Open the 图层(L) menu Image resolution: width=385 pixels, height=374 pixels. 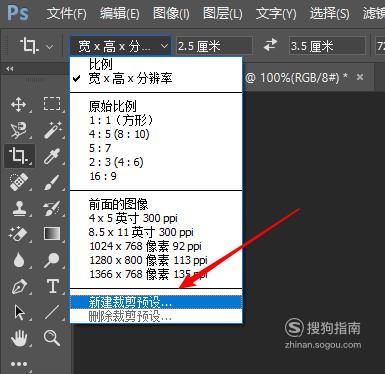(223, 14)
